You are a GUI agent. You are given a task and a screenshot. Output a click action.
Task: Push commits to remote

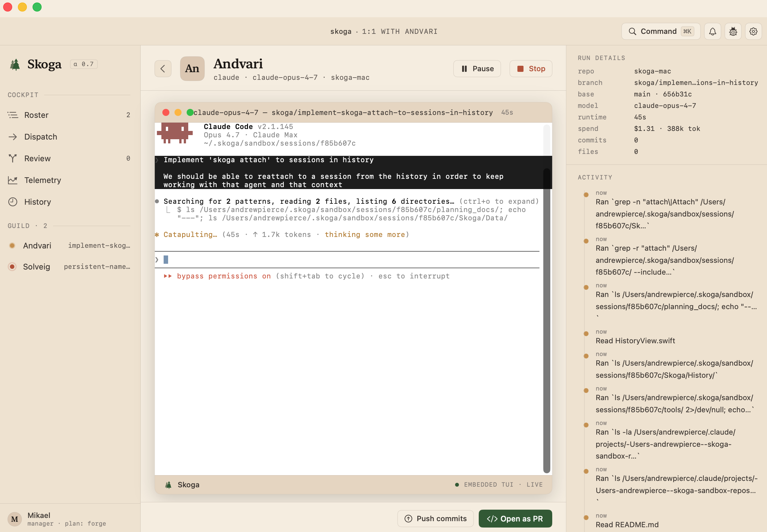point(435,518)
